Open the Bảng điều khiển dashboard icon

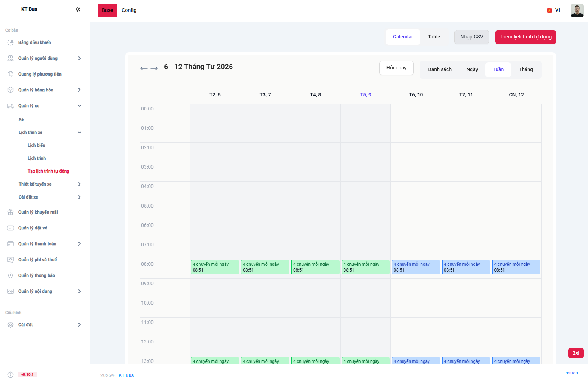pyautogui.click(x=10, y=42)
